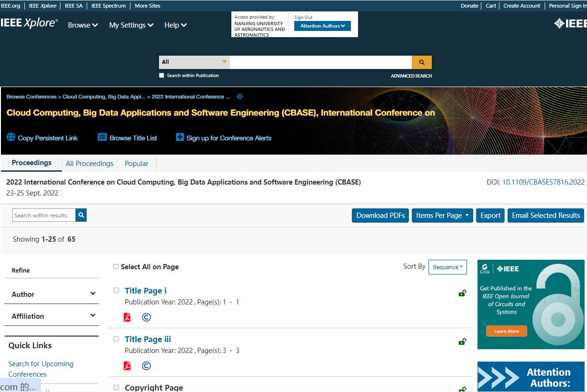Click Learn More in the IEEE Open Journal ad

tap(507, 331)
